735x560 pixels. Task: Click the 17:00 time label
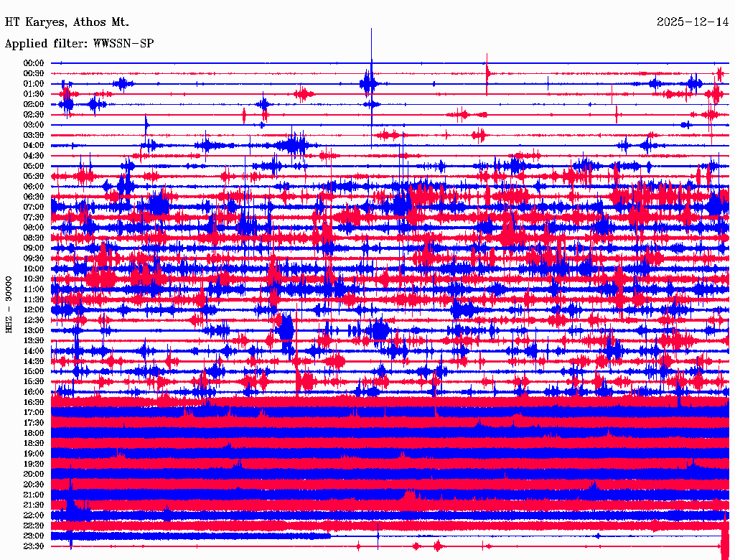(x=34, y=412)
